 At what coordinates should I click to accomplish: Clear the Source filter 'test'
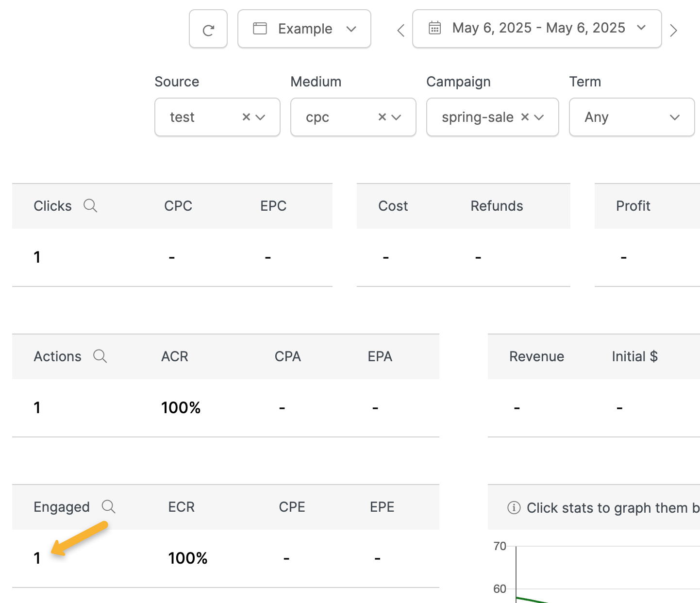point(246,117)
